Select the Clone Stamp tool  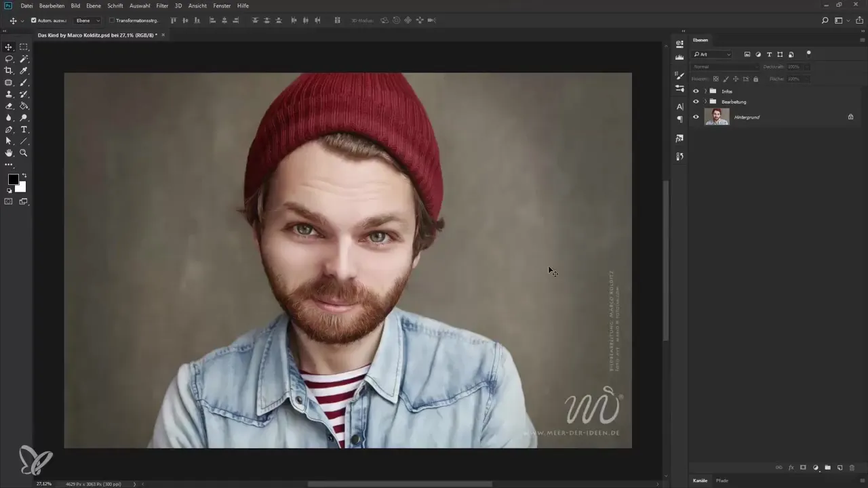(x=9, y=94)
